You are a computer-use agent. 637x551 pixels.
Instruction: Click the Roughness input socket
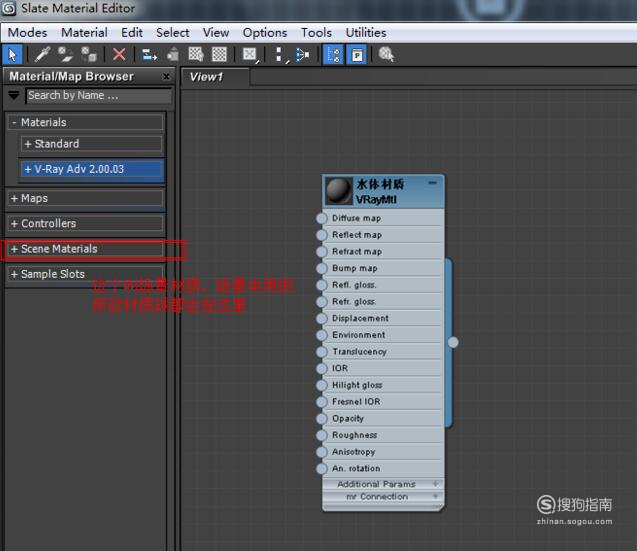pos(322,435)
